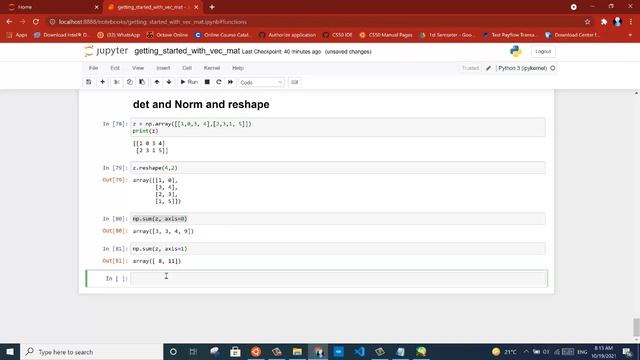
Task: Click notebook title getting_started_with_vec_mat
Action: (187, 51)
